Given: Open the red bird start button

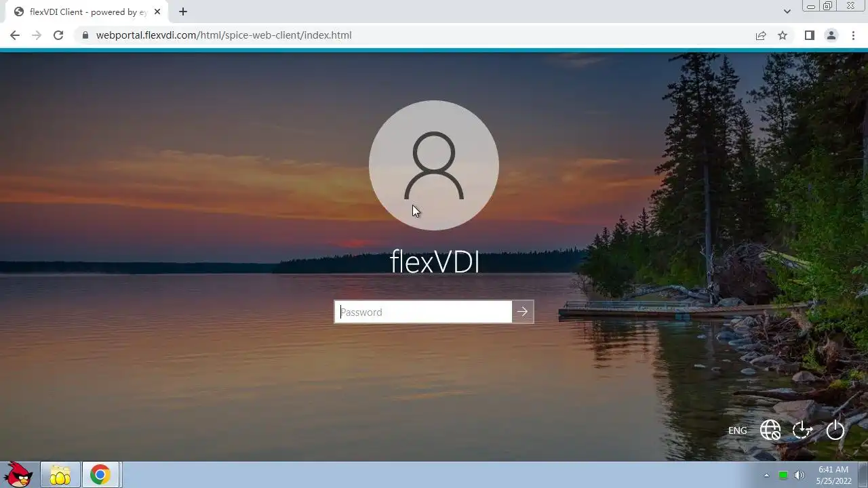Looking at the screenshot, I should tap(18, 474).
